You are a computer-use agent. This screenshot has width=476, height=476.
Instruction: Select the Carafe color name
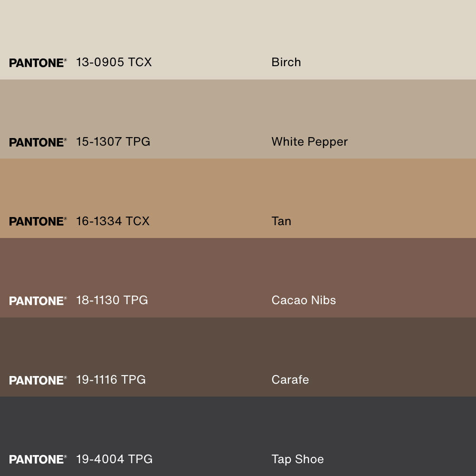coord(290,380)
